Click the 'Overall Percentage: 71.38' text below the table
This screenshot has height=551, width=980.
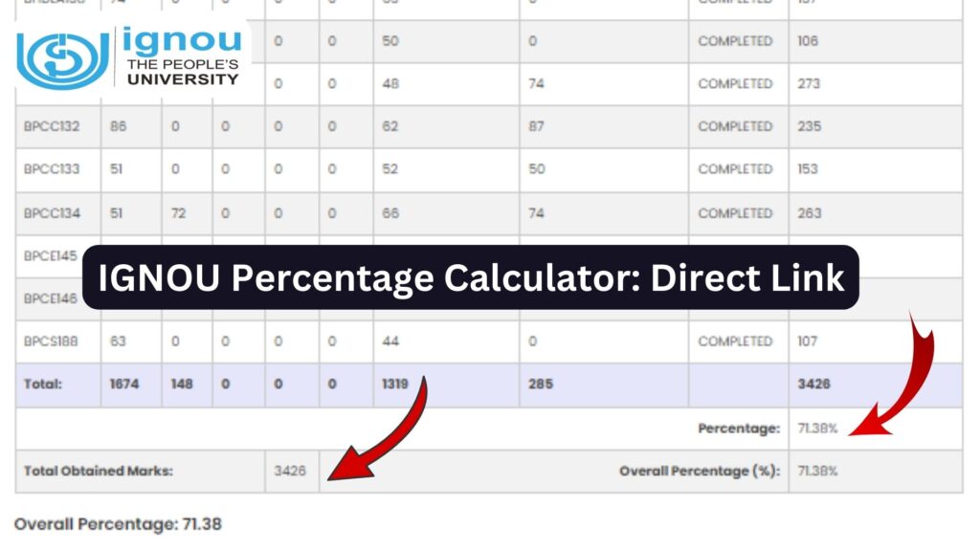click(119, 524)
